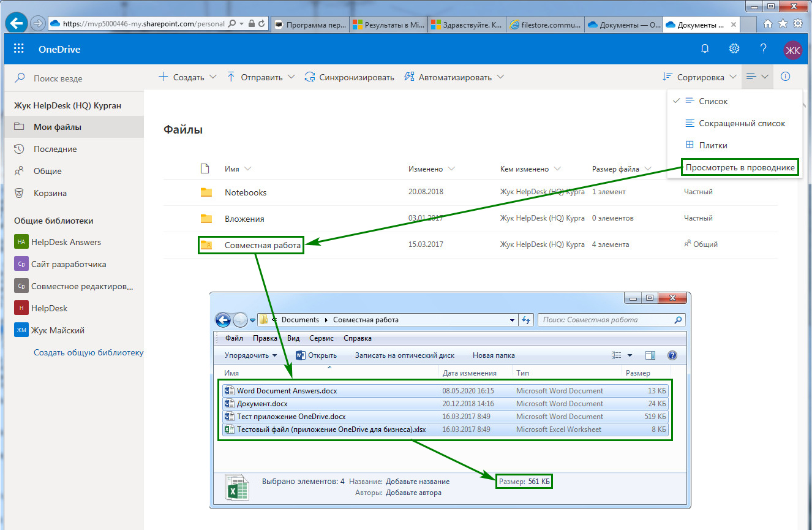Click the search magnifier in Explorer
Screen dimensions: 812x530
coord(678,320)
